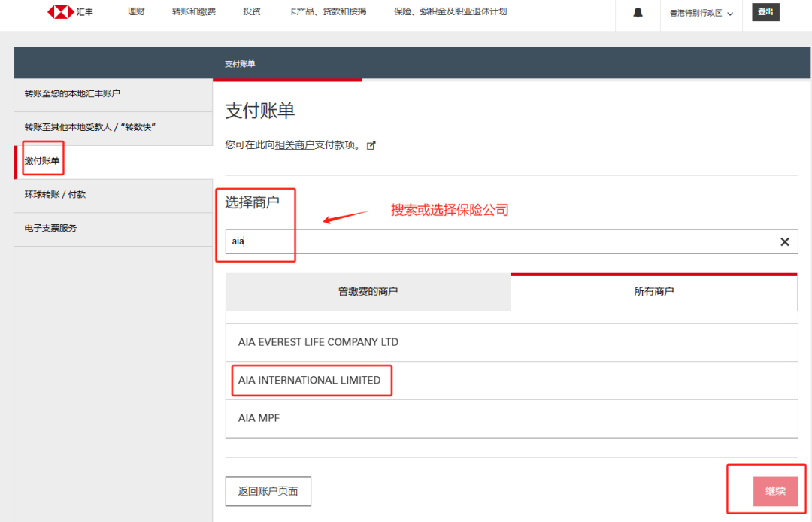
Task: Open the 理财 menu
Action: [135, 12]
